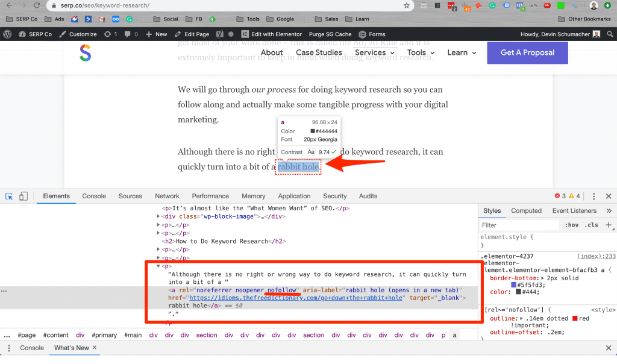Open the comments icon showing 0
617x364 pixels.
point(131,34)
